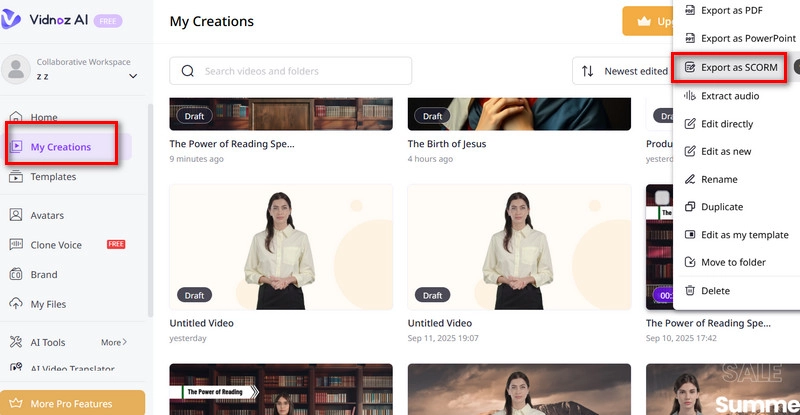Click the red FREE tag on Clone Voice
The width and height of the screenshot is (800, 415).
click(116, 244)
